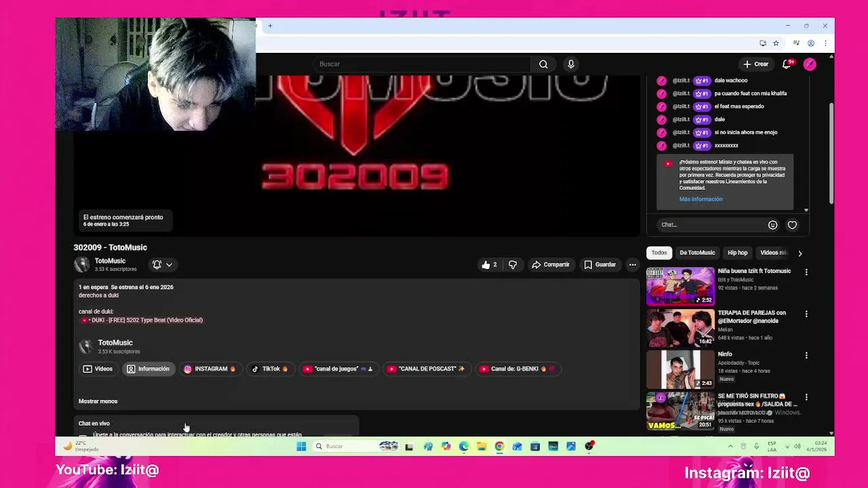The height and width of the screenshot is (488, 868).
Task: Open options menu for TERAPIA DE PAREJAS video
Action: [806, 314]
